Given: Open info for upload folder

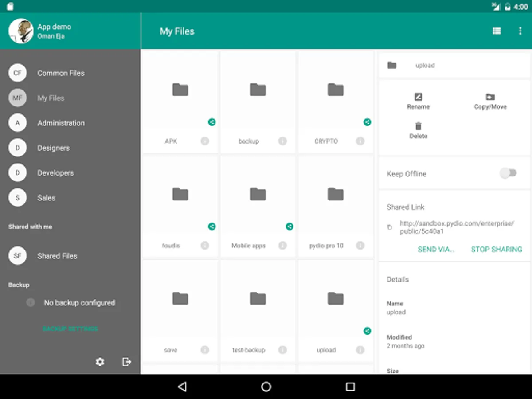Looking at the screenshot, I should [360, 350].
